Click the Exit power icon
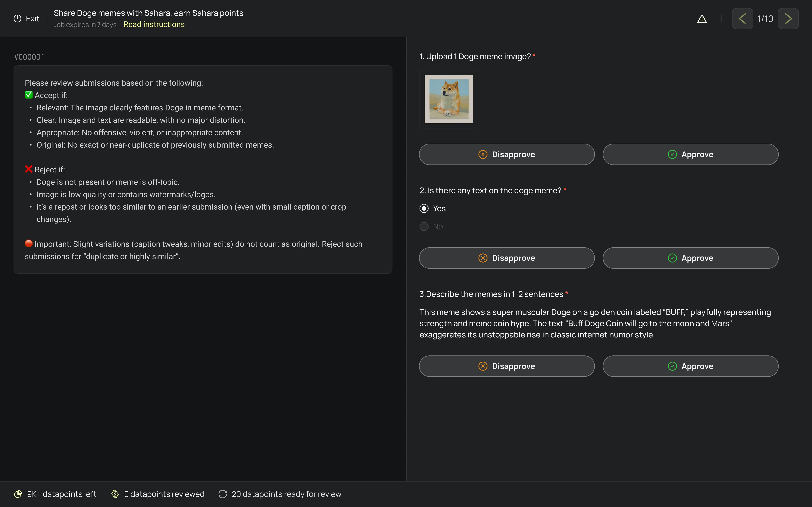This screenshot has width=812, height=507. pyautogui.click(x=17, y=19)
